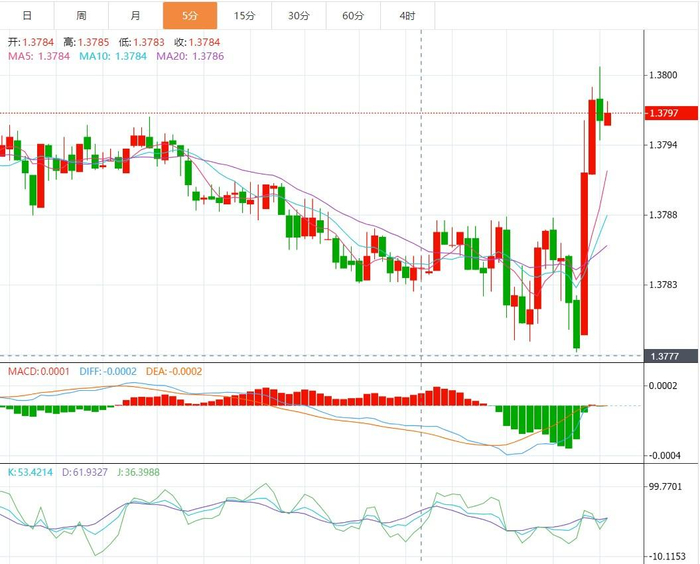Click the 1.3800 price axis label

664,75
